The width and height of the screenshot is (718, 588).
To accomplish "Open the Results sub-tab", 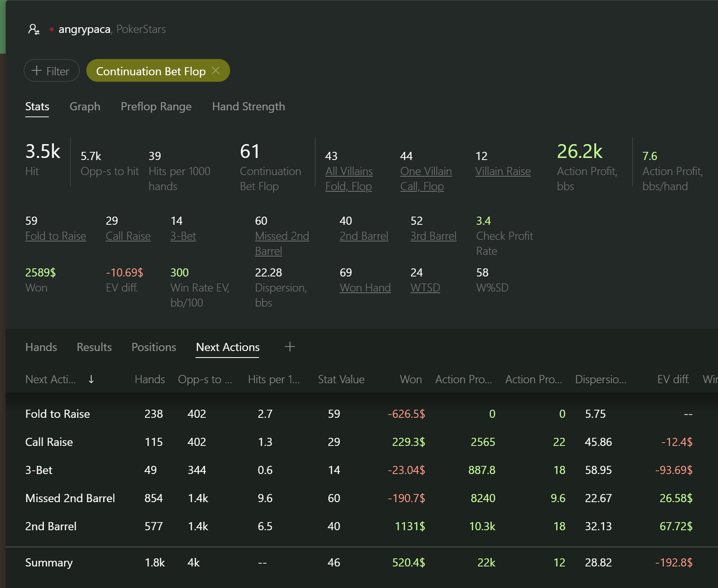I will point(94,347).
